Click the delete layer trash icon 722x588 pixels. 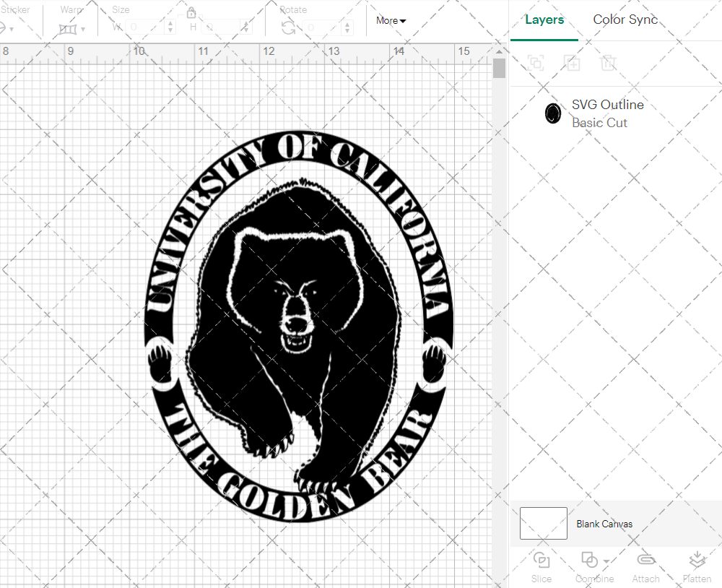609,63
